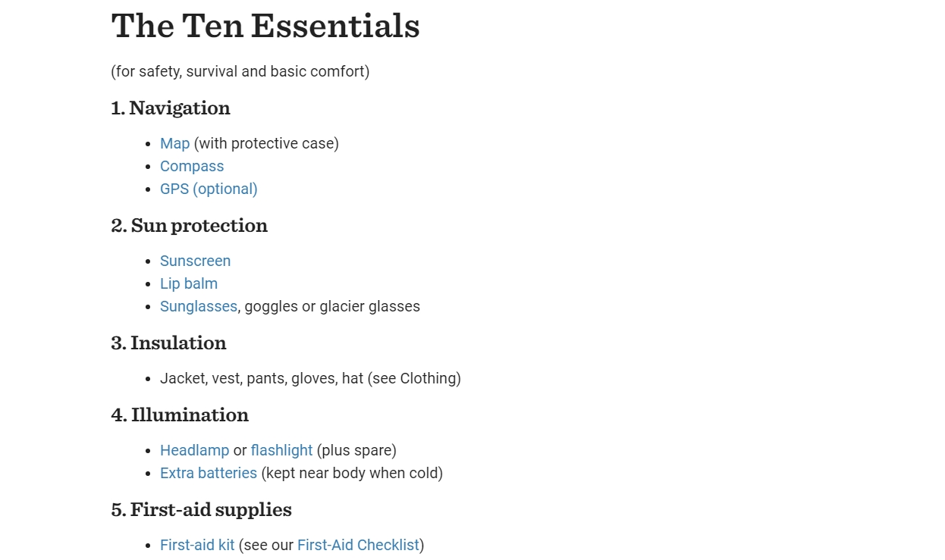The width and height of the screenshot is (945, 560).
Task: Click the goggles or glacier glasses text
Action: click(x=332, y=306)
